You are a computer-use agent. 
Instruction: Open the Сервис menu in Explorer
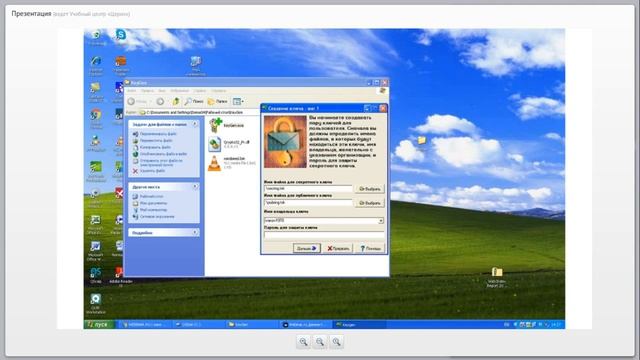click(200, 91)
